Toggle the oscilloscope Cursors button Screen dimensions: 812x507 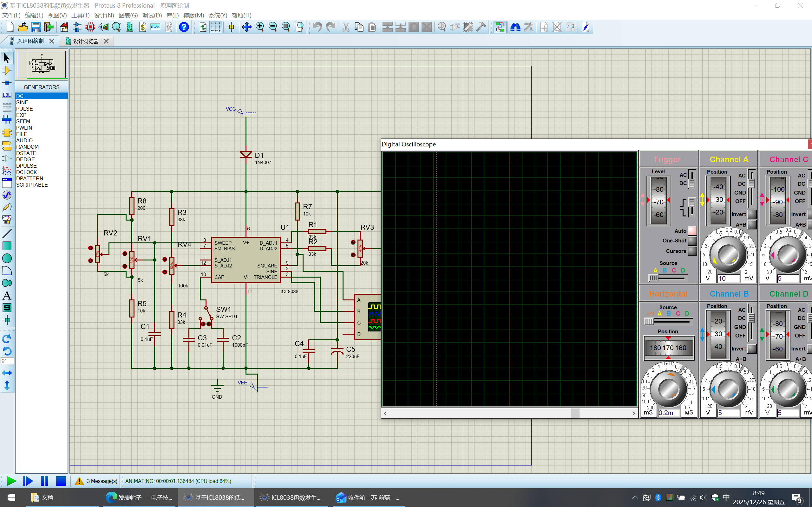pyautogui.click(x=692, y=251)
